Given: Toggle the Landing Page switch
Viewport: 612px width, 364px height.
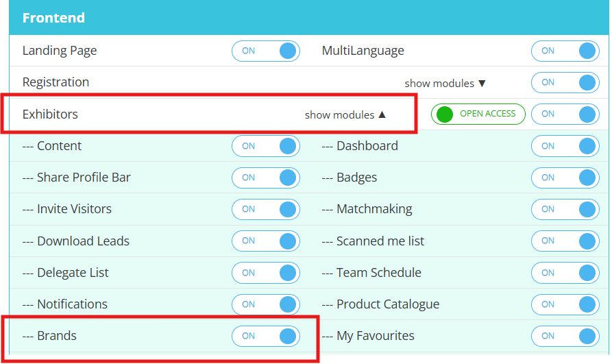Looking at the screenshot, I should [266, 51].
